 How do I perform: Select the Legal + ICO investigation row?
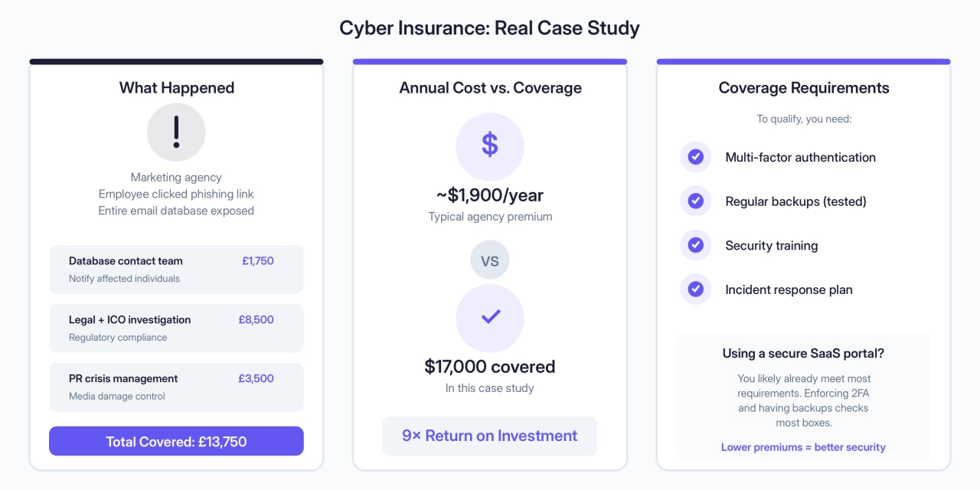point(176,328)
